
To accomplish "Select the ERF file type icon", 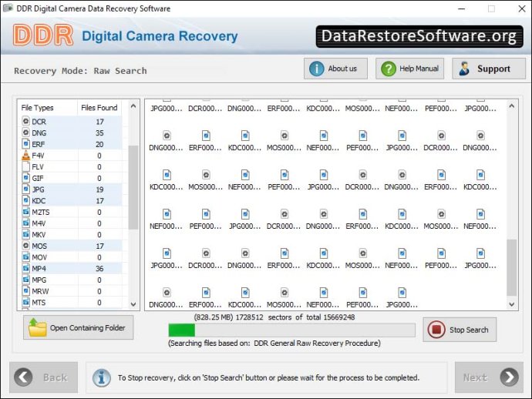I will coord(25,144).
